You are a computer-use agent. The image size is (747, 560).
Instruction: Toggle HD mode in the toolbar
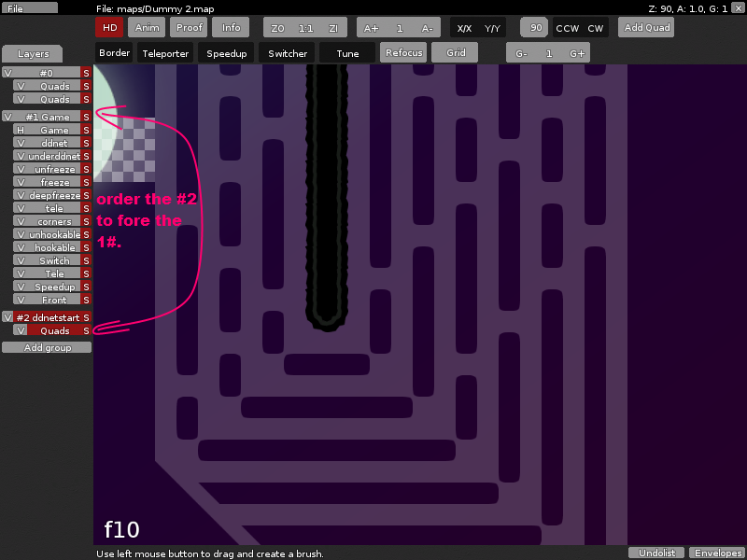(x=109, y=27)
